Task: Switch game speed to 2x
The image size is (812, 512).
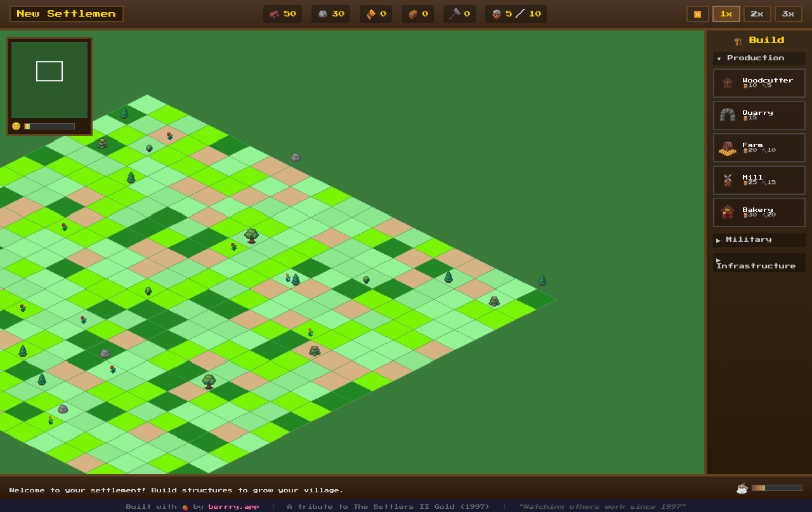Action: click(x=757, y=14)
